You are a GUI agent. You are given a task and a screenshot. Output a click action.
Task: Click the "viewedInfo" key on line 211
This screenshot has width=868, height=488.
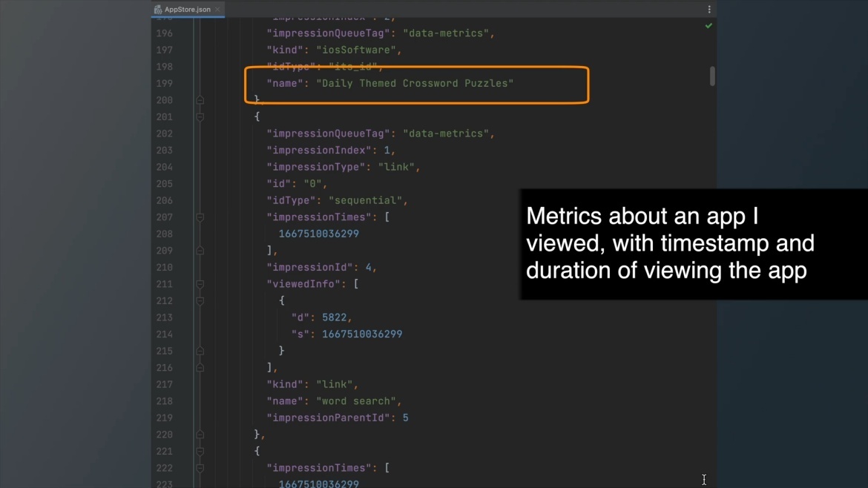(303, 284)
